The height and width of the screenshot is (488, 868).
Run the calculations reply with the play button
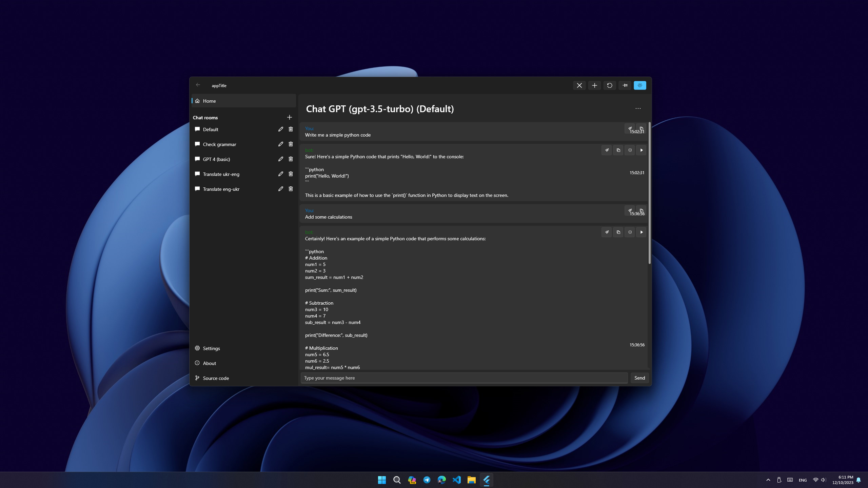pyautogui.click(x=641, y=232)
